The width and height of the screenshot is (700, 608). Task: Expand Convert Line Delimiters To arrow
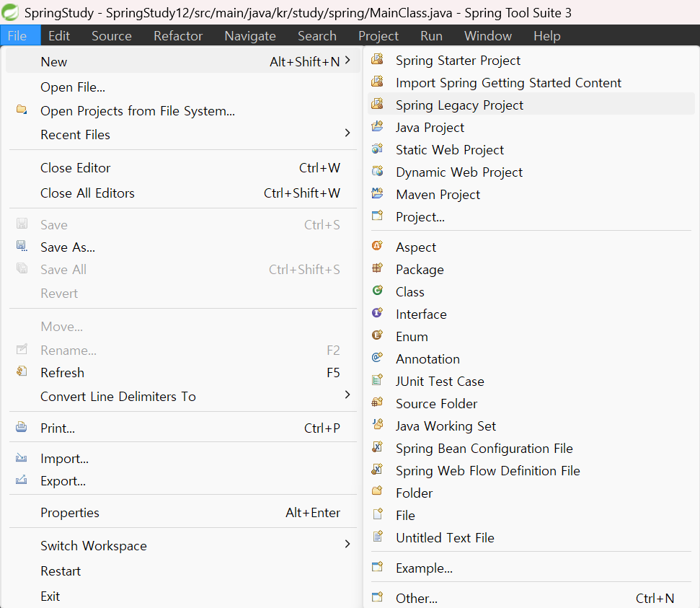coord(347,395)
